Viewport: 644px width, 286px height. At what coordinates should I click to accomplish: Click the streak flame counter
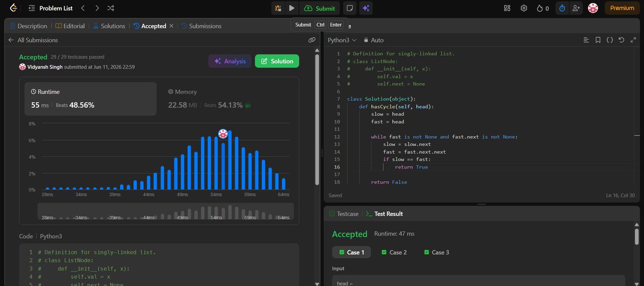tap(543, 8)
